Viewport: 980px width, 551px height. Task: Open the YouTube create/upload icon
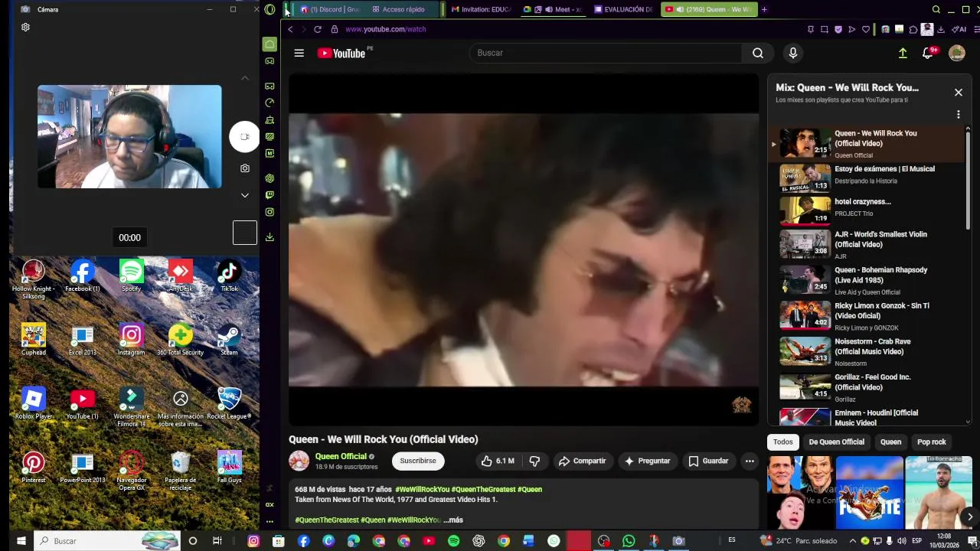pos(903,53)
